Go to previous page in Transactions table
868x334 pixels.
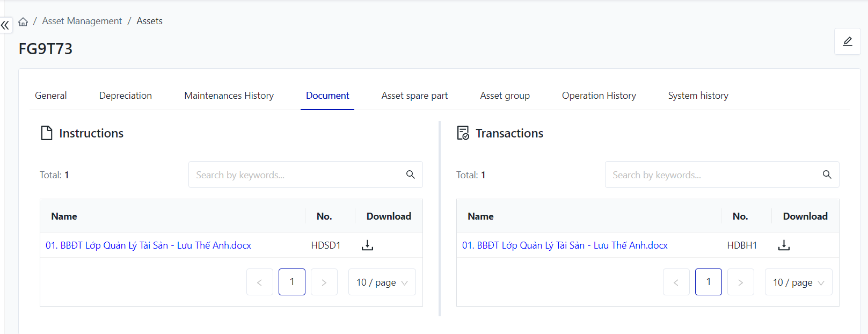pyautogui.click(x=676, y=282)
